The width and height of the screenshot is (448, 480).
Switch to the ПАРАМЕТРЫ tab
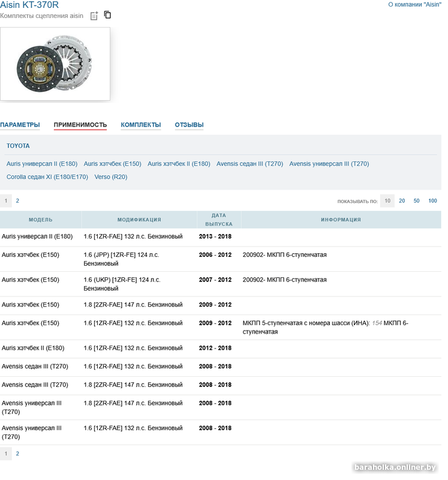tap(20, 125)
